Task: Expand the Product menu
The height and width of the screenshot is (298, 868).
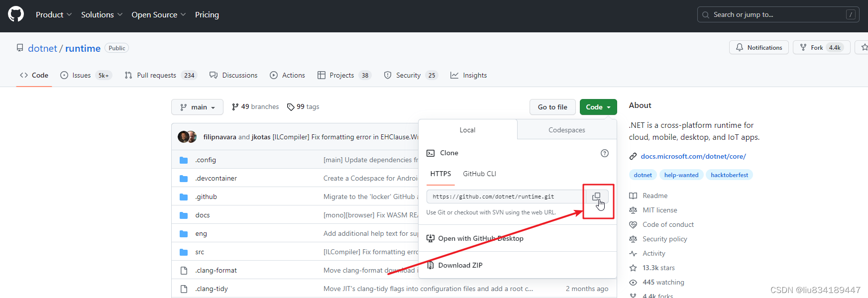Action: [54, 15]
